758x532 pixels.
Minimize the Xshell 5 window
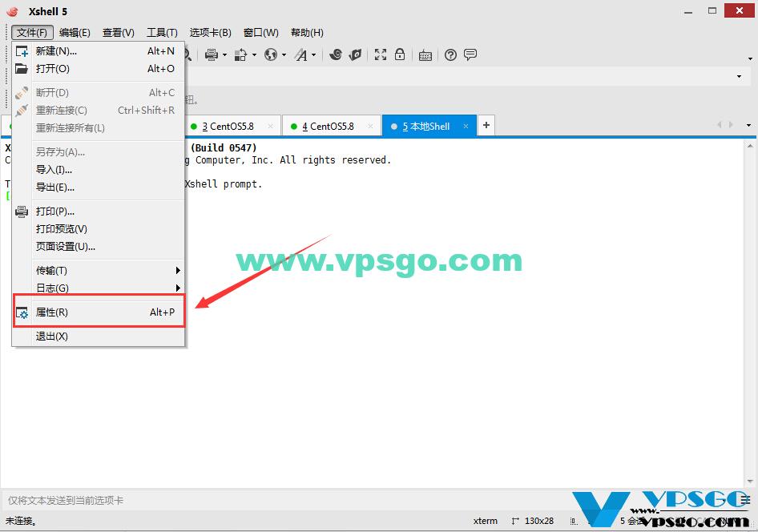tap(688, 11)
